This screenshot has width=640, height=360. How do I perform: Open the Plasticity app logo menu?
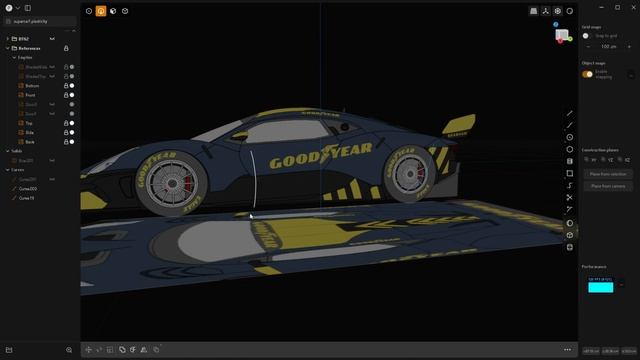(x=9, y=8)
